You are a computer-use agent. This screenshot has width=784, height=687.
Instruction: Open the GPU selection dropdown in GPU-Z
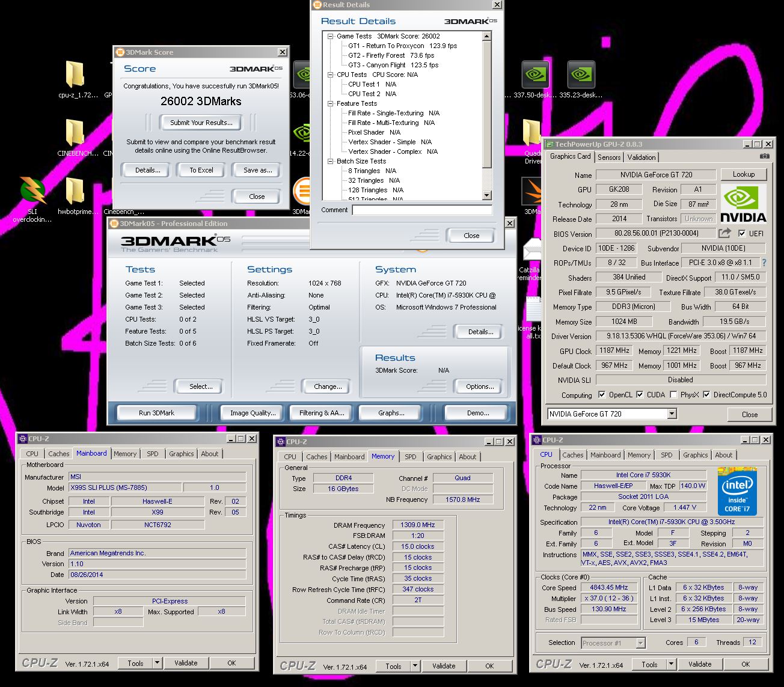click(672, 414)
